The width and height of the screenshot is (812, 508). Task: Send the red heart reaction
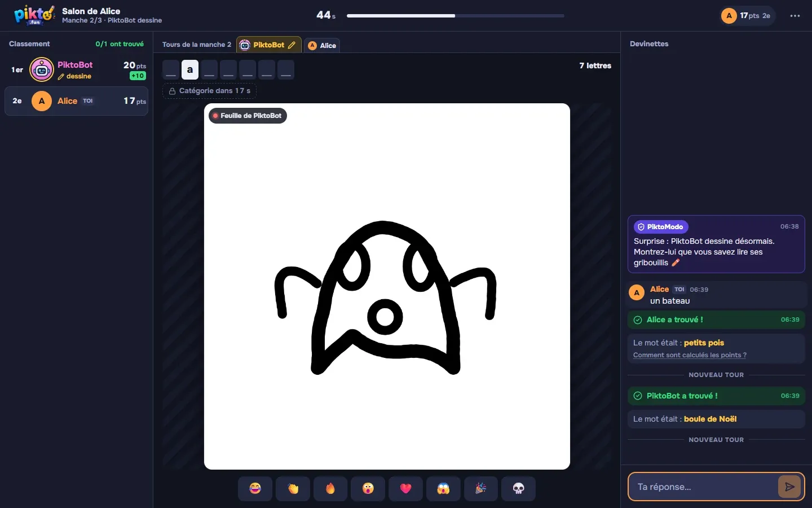[x=406, y=488]
